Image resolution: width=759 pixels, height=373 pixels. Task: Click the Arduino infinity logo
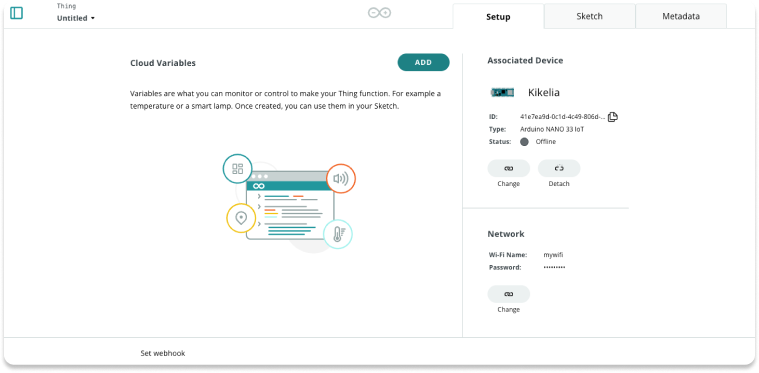click(x=380, y=13)
